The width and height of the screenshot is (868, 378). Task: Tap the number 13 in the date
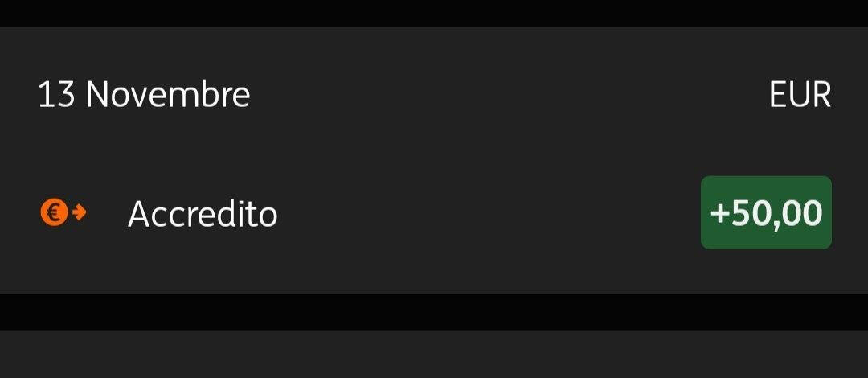[x=56, y=95]
